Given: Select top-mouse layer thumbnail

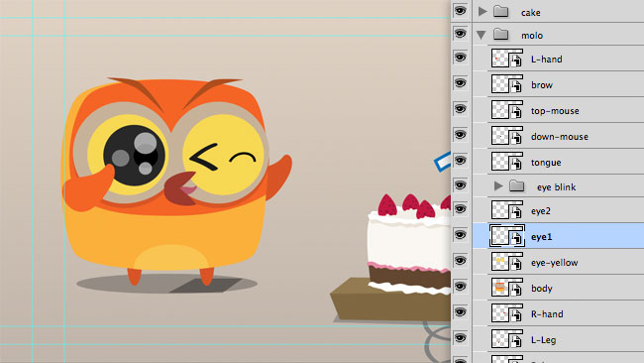Looking at the screenshot, I should [x=507, y=110].
